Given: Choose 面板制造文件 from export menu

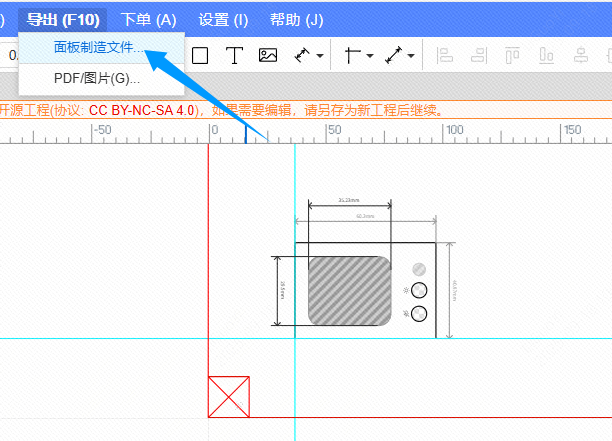Looking at the screenshot, I should click(x=99, y=48).
